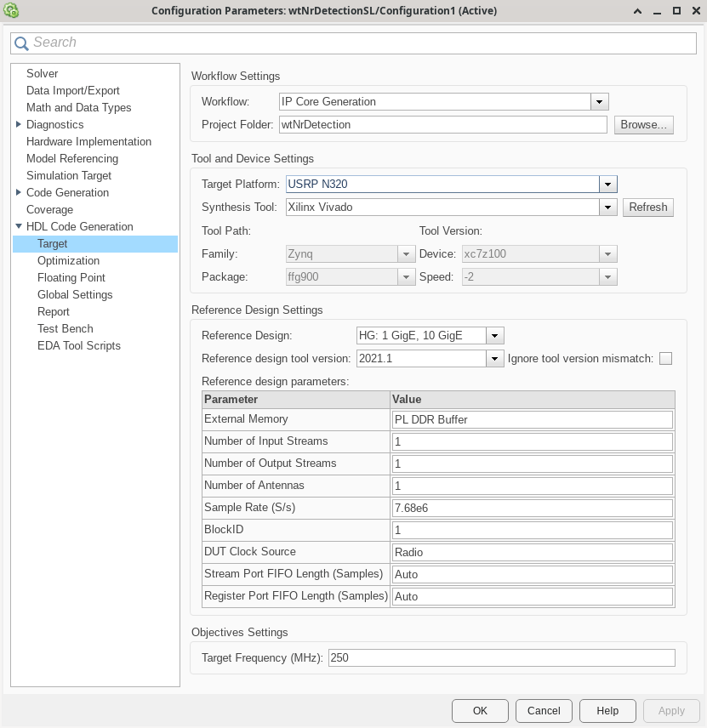Click the search magnifier icon

pos(21,43)
